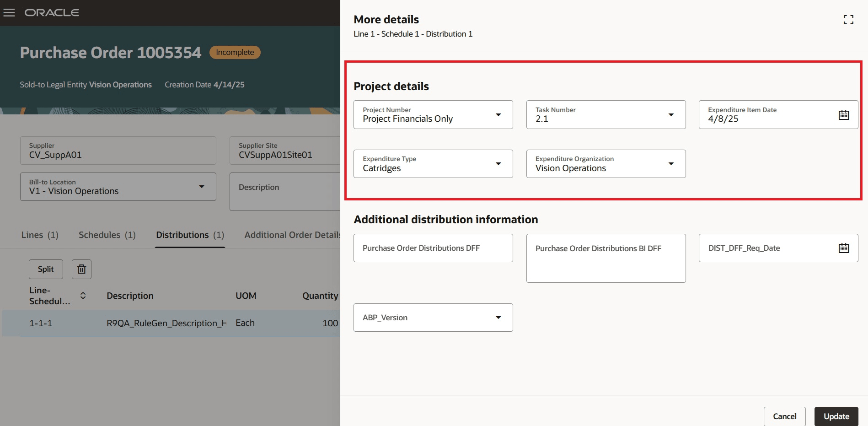This screenshot has height=426, width=868.
Task: Click the Purchase Order Distributions BI DFF field
Action: 606,258
